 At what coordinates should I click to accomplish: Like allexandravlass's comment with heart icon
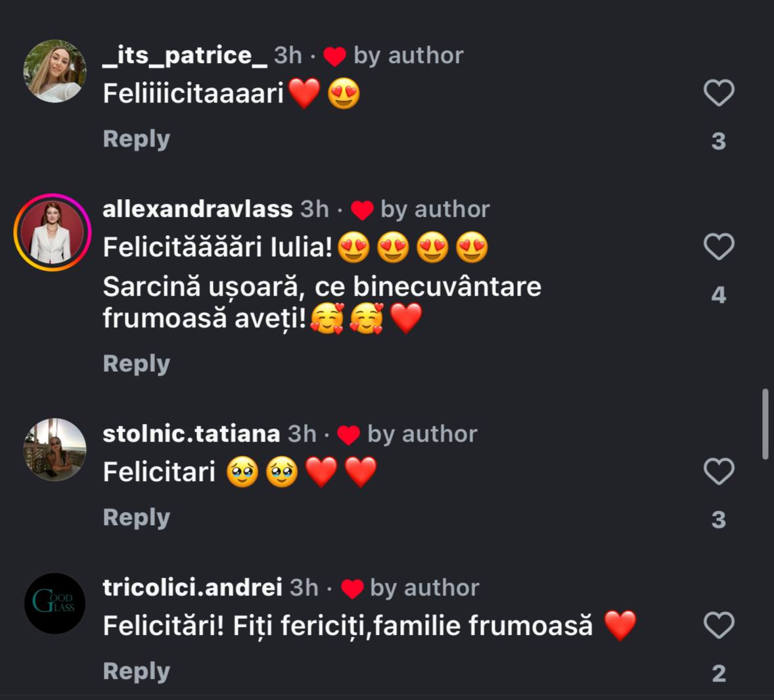point(719,246)
